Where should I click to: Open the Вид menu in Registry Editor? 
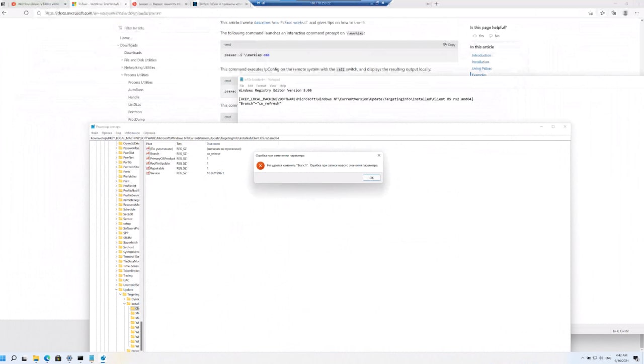(x=118, y=133)
